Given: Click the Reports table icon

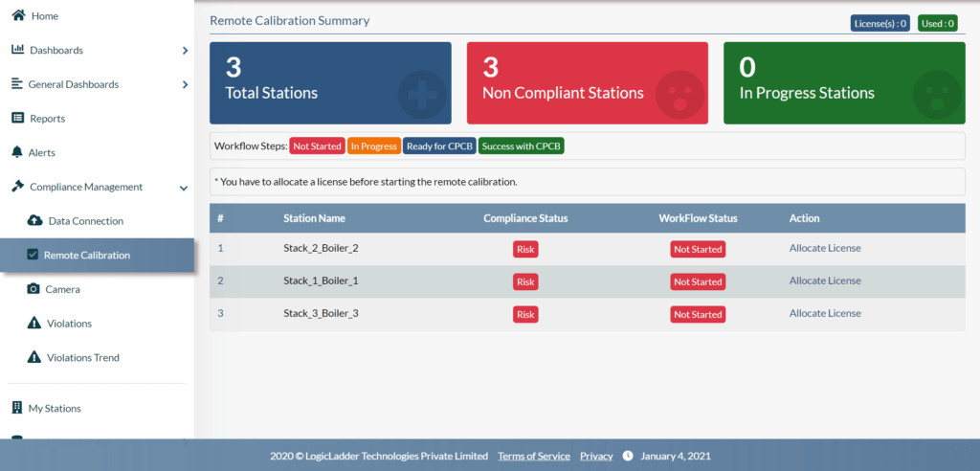Looking at the screenshot, I should coord(17,118).
